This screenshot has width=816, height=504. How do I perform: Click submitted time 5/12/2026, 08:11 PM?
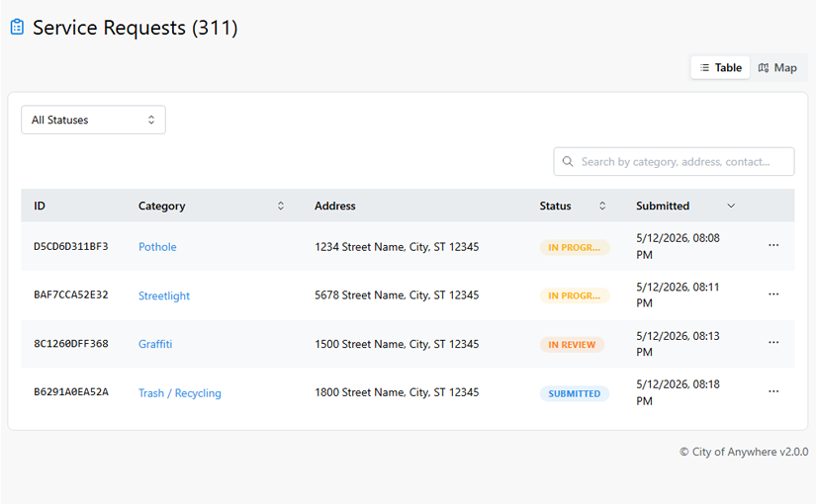coord(678,294)
